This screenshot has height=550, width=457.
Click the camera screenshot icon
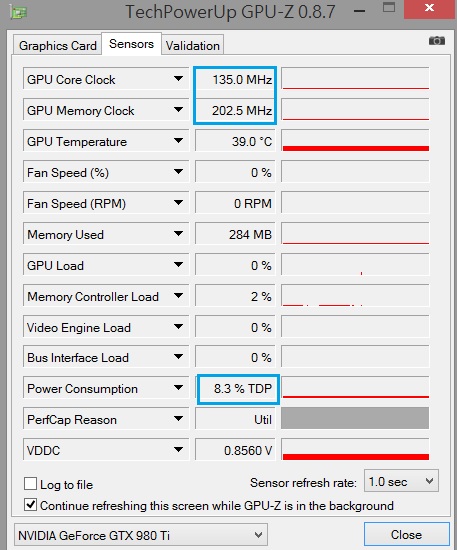coord(437,41)
